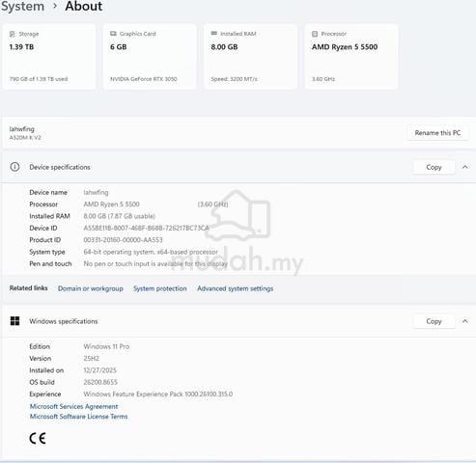476x463 pixels.
Task: Click '790 GB of 1.39 TB used' text
Action: (x=39, y=79)
